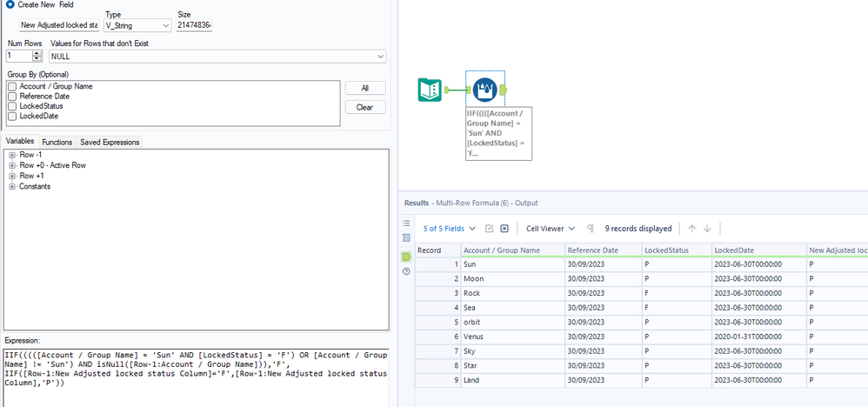Expand the Row -1 variables node
Image resolution: width=868 pixels, height=407 pixels.
(x=11, y=155)
